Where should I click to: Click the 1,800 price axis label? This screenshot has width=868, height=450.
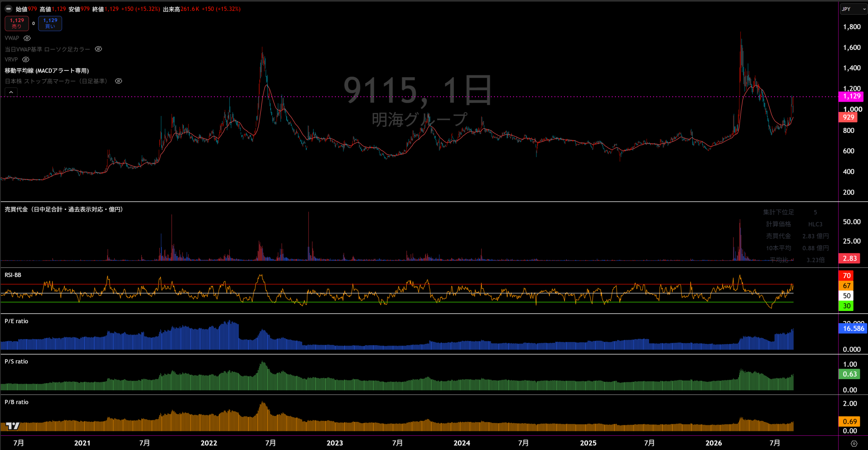(852, 27)
